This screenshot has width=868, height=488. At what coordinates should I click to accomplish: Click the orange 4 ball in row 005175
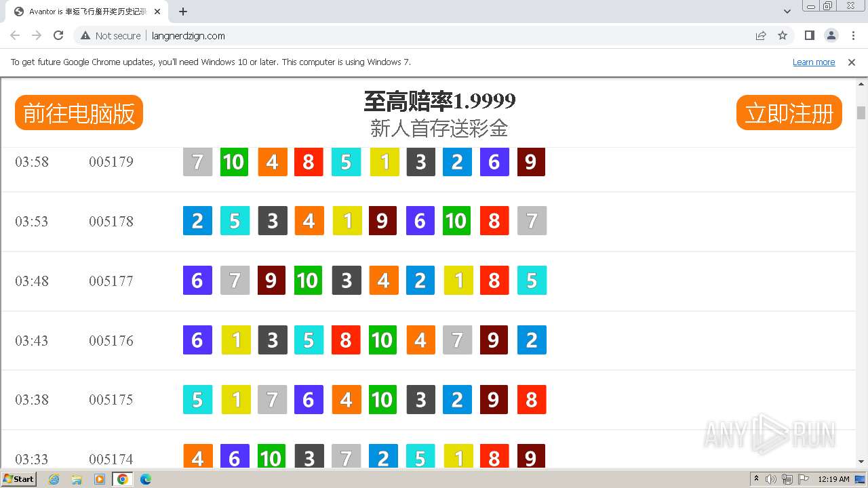pyautogui.click(x=347, y=400)
